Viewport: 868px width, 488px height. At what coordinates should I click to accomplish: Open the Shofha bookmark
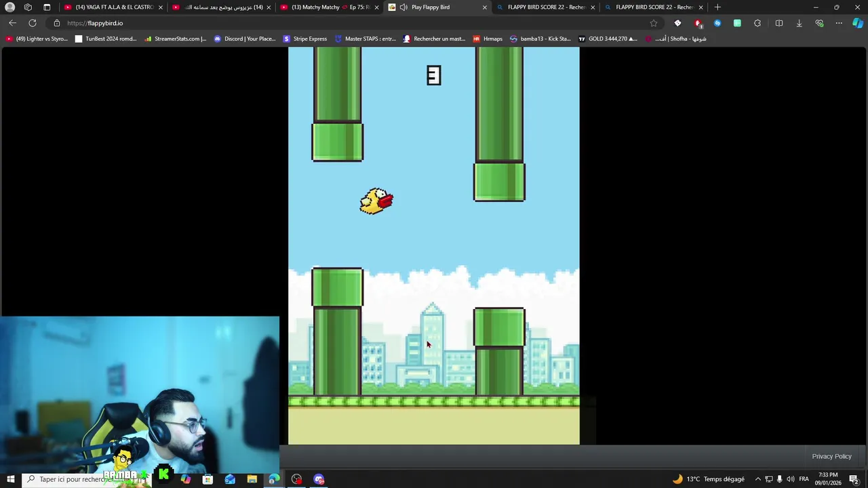[x=675, y=39]
